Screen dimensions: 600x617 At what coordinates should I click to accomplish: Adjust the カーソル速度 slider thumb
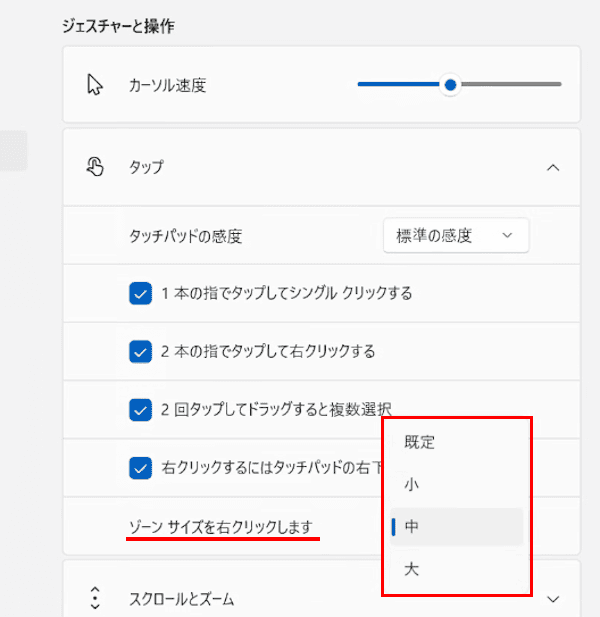[x=450, y=84]
